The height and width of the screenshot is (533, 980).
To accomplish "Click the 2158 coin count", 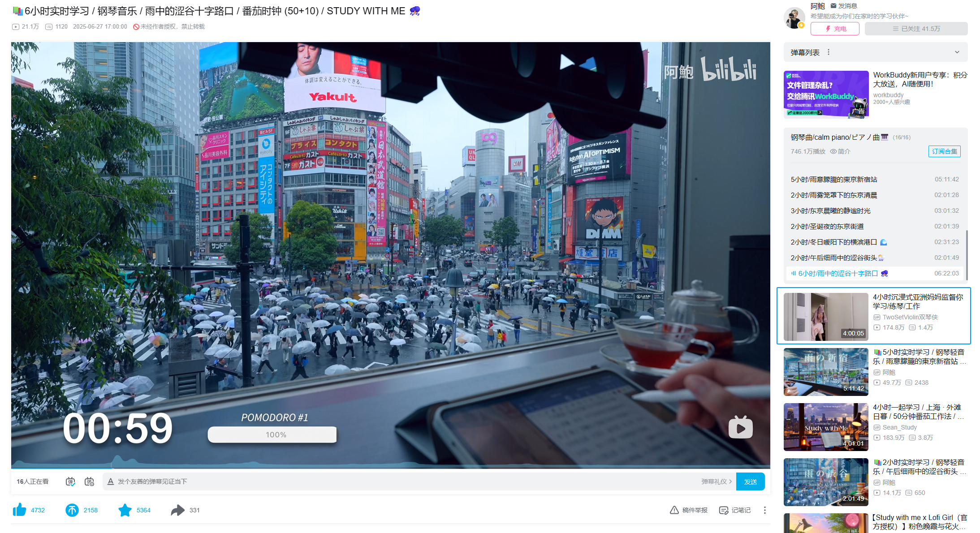I will (91, 510).
